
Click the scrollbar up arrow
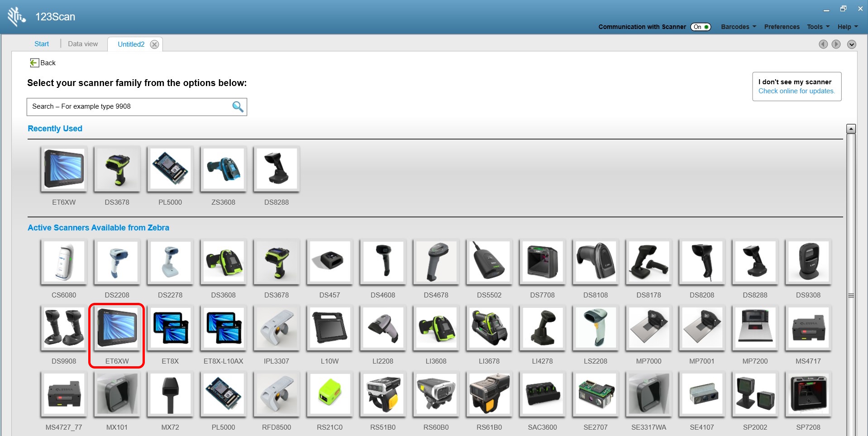pyautogui.click(x=851, y=129)
